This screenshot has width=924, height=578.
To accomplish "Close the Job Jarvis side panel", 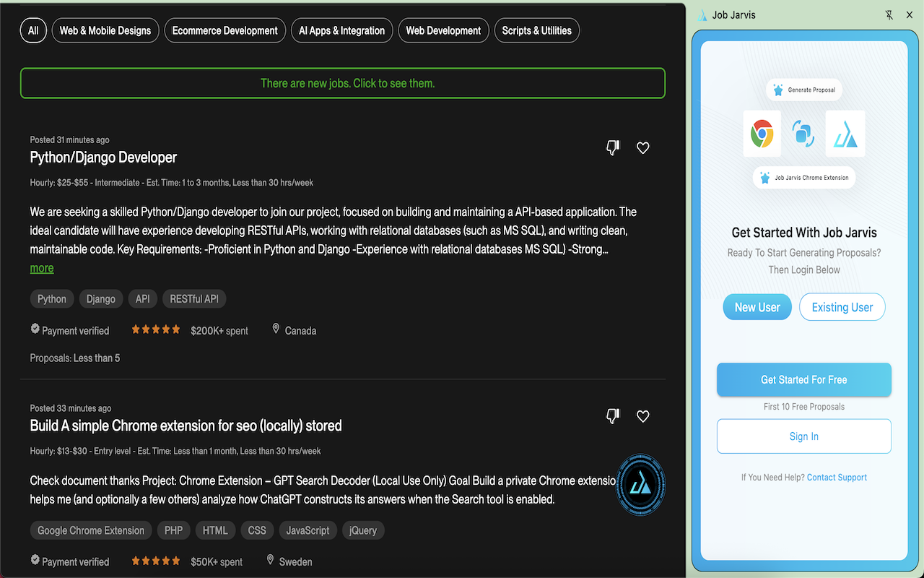I will click(x=910, y=15).
